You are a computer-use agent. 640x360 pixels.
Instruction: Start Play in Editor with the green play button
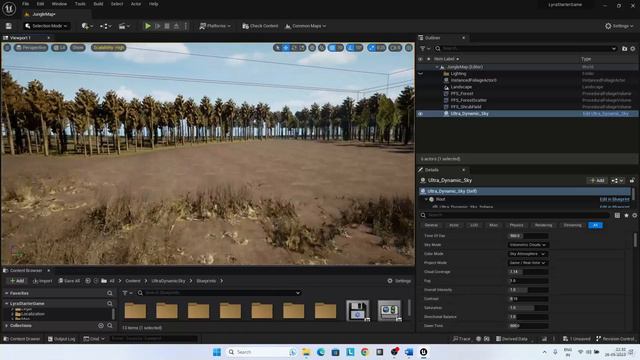coord(148,26)
